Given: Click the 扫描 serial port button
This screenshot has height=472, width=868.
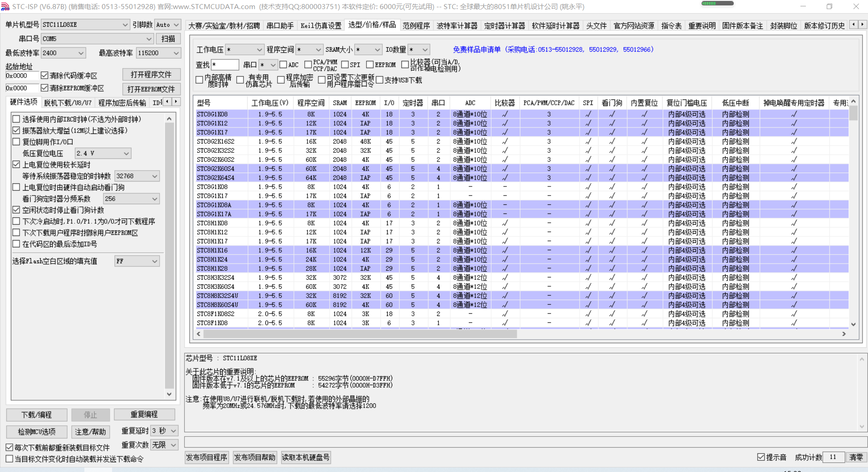Looking at the screenshot, I should click(x=168, y=39).
